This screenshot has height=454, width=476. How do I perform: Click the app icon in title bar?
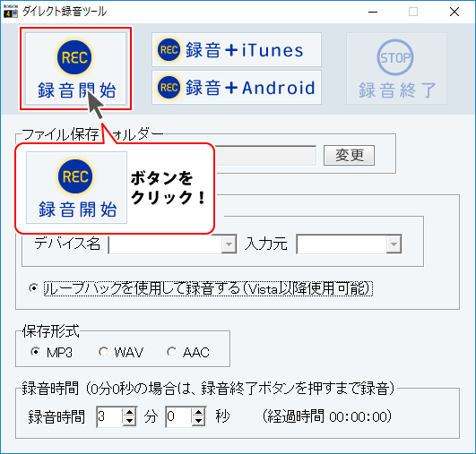(x=11, y=12)
